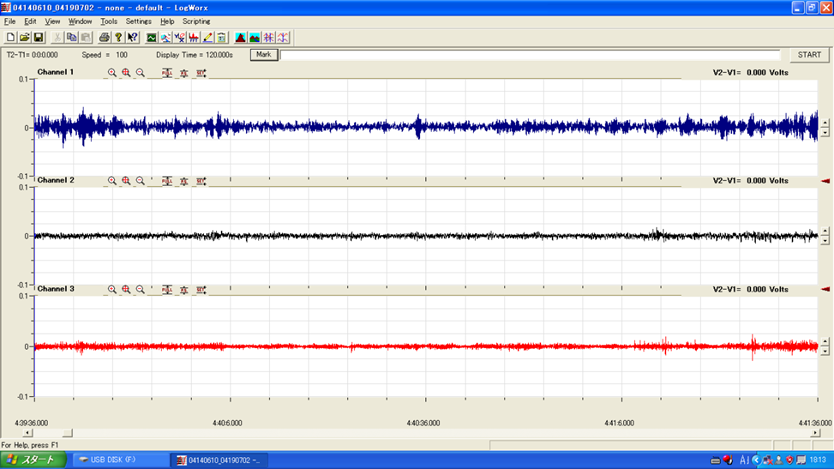The image size is (834, 469).
Task: Open the Scripting menu
Action: click(x=196, y=21)
